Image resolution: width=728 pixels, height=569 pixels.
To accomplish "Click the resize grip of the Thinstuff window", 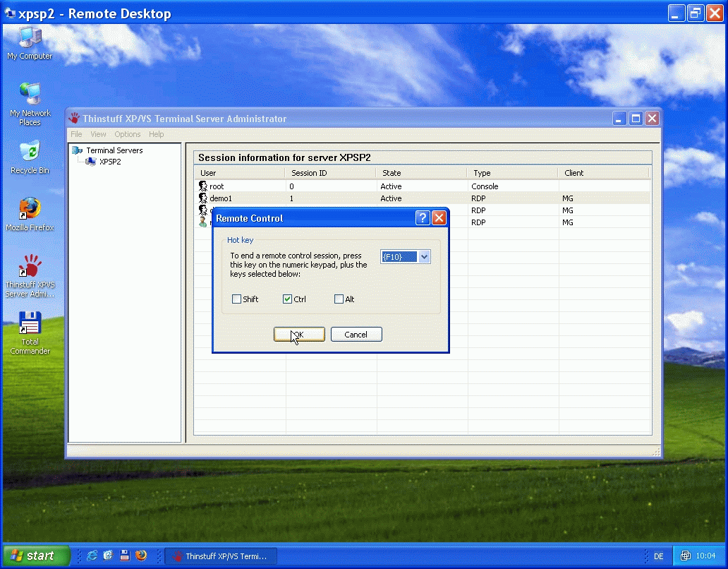I will click(657, 452).
